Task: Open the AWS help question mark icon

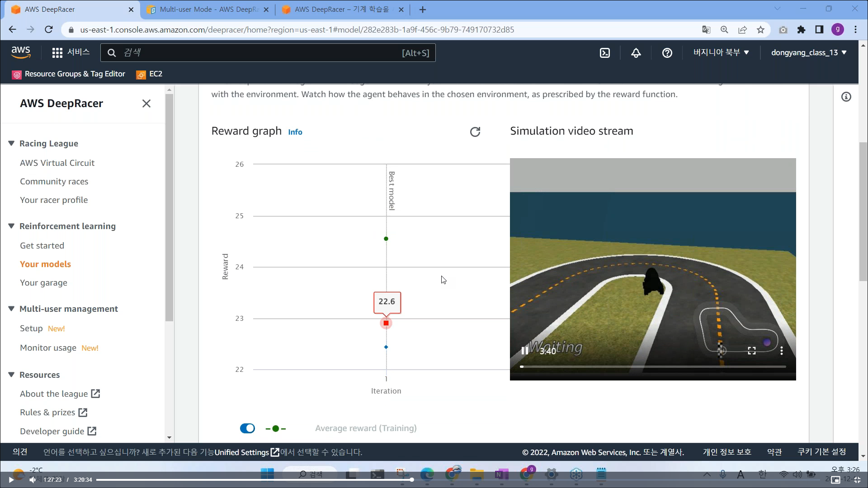Action: pyautogui.click(x=667, y=53)
